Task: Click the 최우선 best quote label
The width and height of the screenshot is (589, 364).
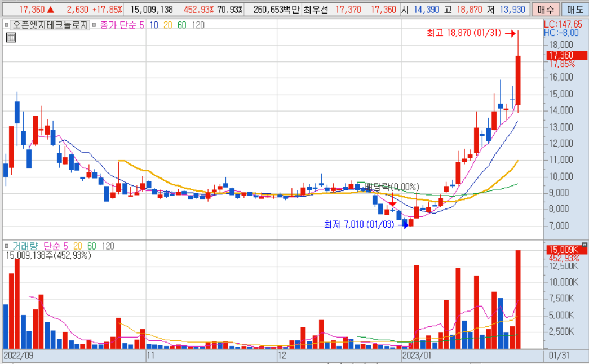Action: (x=316, y=10)
